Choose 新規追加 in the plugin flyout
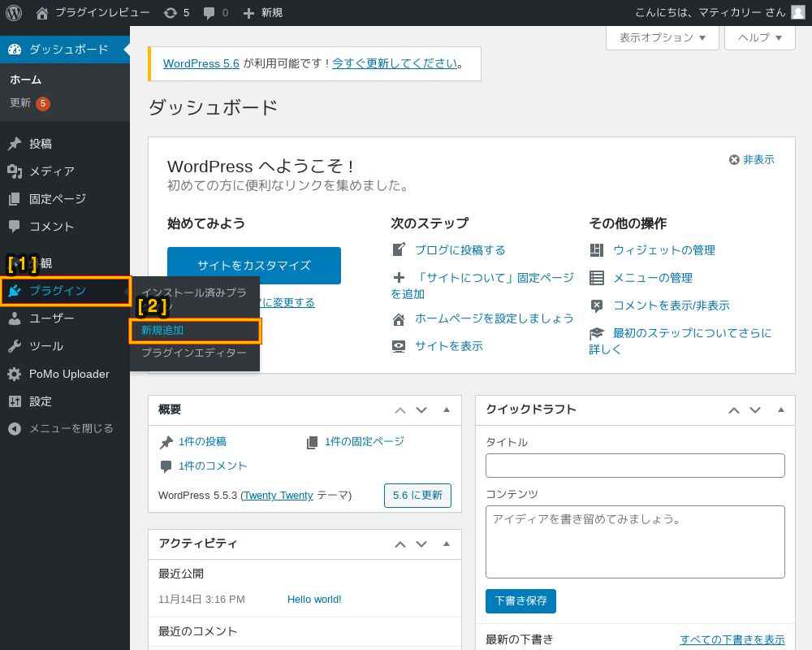The height and width of the screenshot is (650, 812). (x=195, y=330)
